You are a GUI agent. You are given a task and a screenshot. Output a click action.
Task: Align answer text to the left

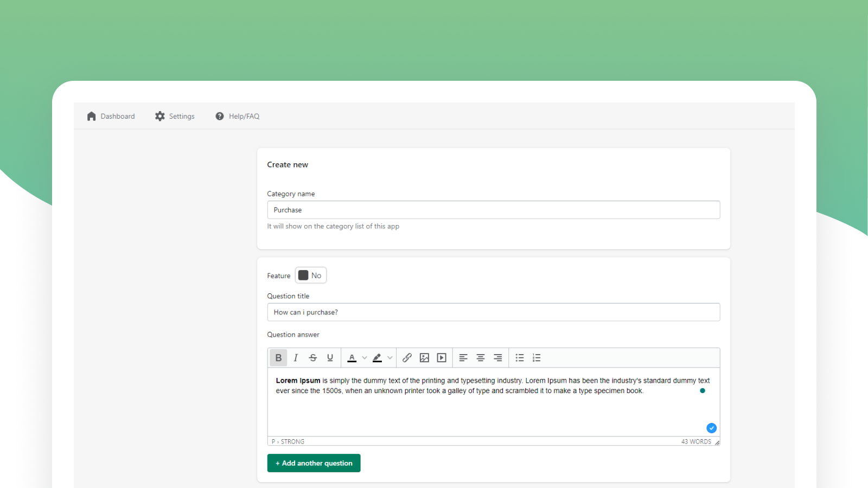point(463,357)
